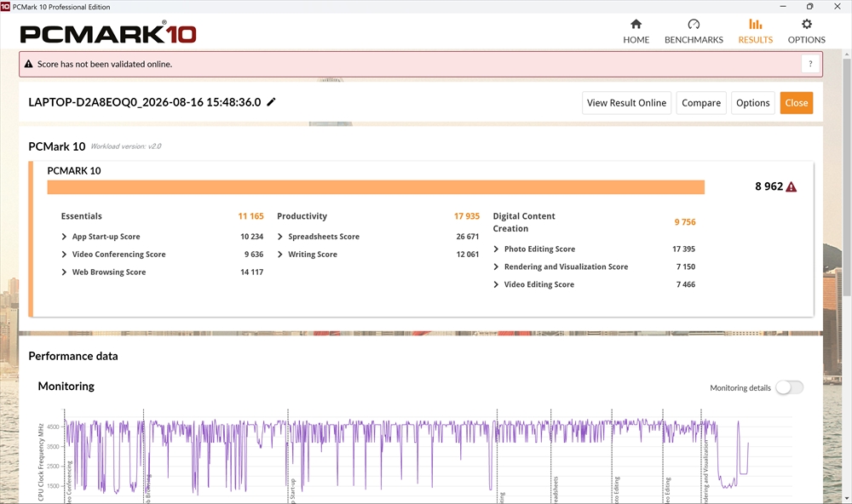Click the question mark help icon
This screenshot has height=504, width=852.
tap(810, 64)
